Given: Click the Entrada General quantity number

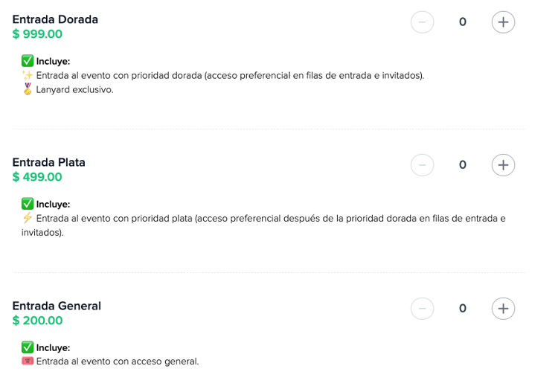Looking at the screenshot, I should click(x=463, y=308).
